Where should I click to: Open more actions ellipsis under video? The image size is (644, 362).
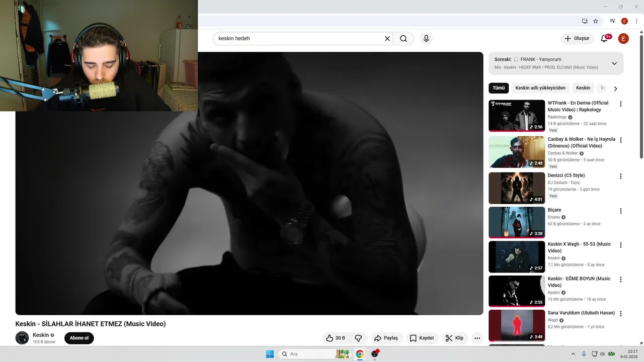click(x=477, y=338)
